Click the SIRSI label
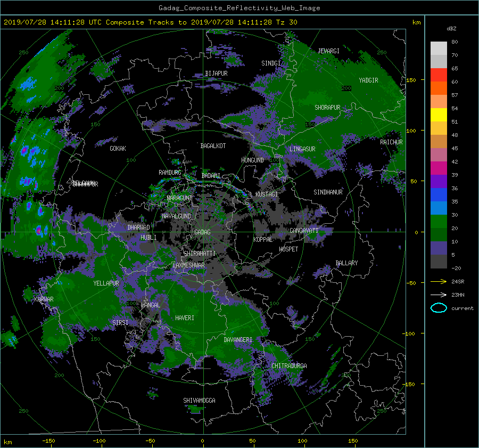The height and width of the screenshot is (448, 479). click(120, 323)
